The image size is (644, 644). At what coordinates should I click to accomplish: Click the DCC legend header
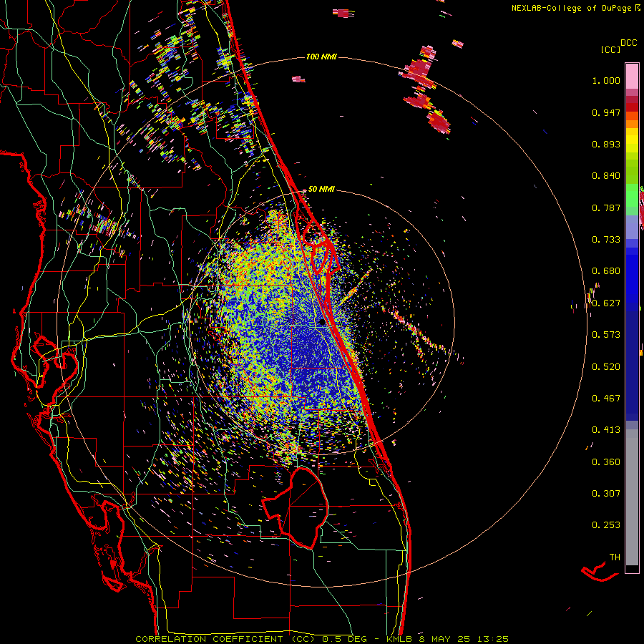[628, 43]
